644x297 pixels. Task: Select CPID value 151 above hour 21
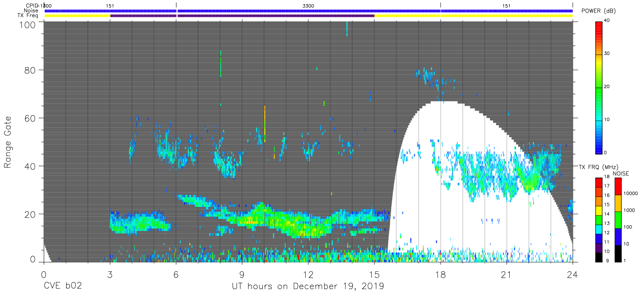(506, 6)
